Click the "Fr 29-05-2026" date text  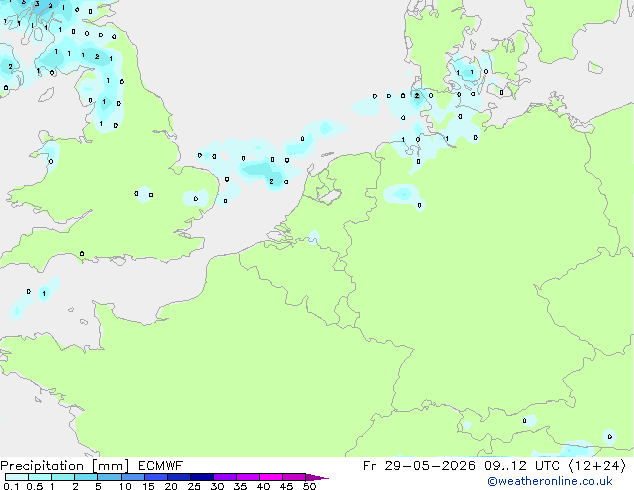419,466
